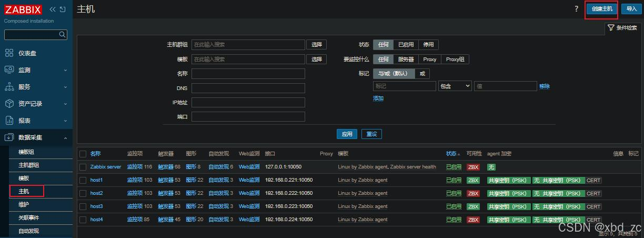Click the tag 值 input field
644x238 pixels.
505,86
